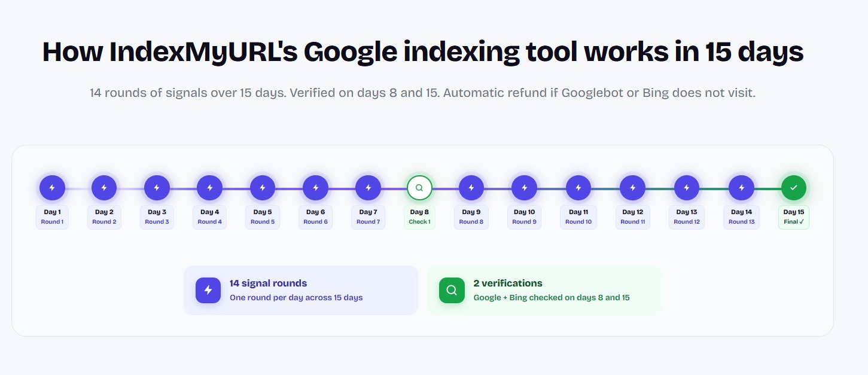868x375 pixels.
Task: Click 'One round per day across 15 days'
Action: point(296,297)
